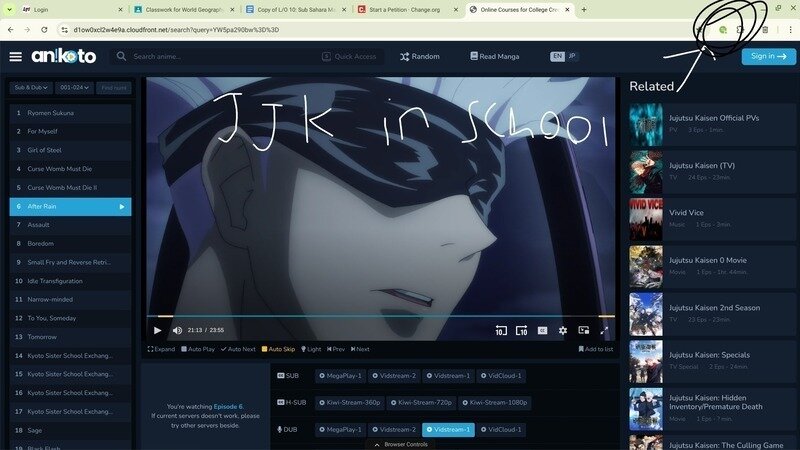Enable picture-in-picture in the player

coord(583,330)
